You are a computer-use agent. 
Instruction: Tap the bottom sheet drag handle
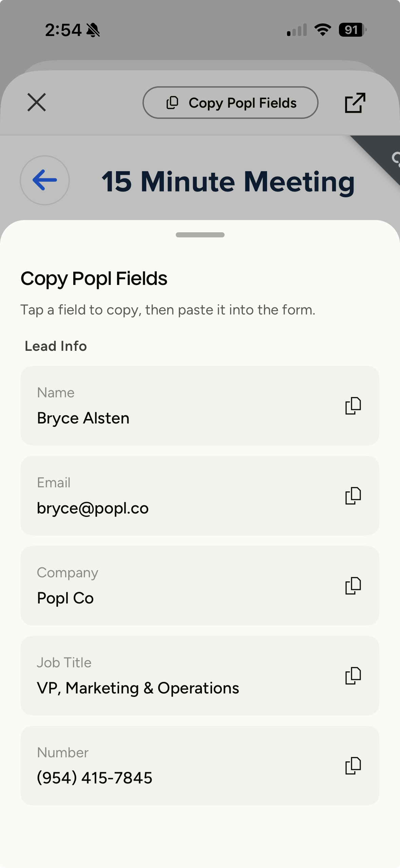coord(200,235)
